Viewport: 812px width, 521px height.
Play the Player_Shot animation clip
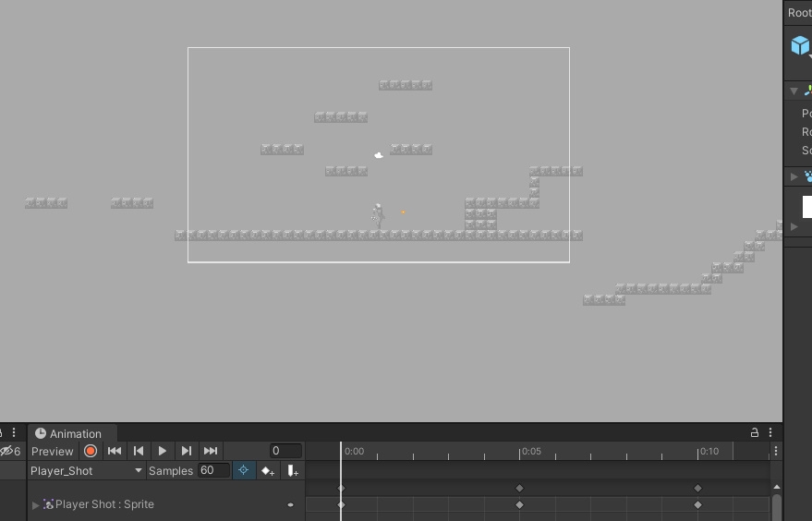[x=162, y=451]
